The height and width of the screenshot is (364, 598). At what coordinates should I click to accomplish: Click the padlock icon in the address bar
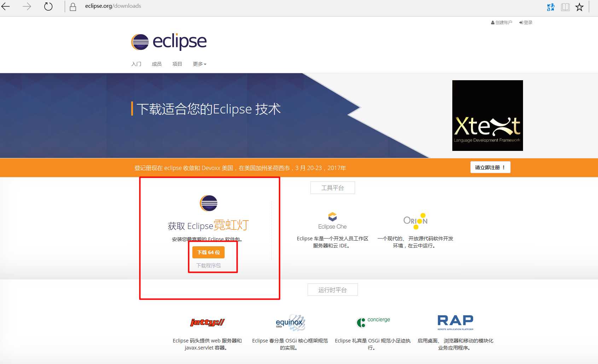[x=73, y=7]
